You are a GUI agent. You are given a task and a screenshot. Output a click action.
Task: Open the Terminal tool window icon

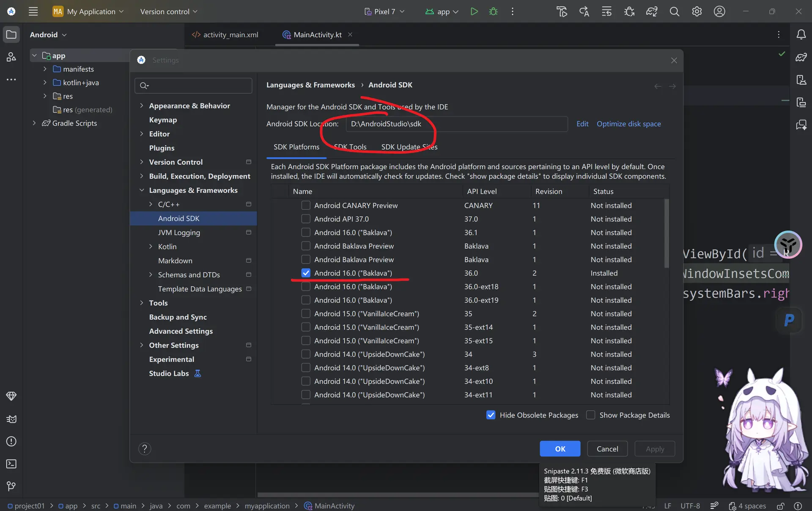tap(11, 464)
